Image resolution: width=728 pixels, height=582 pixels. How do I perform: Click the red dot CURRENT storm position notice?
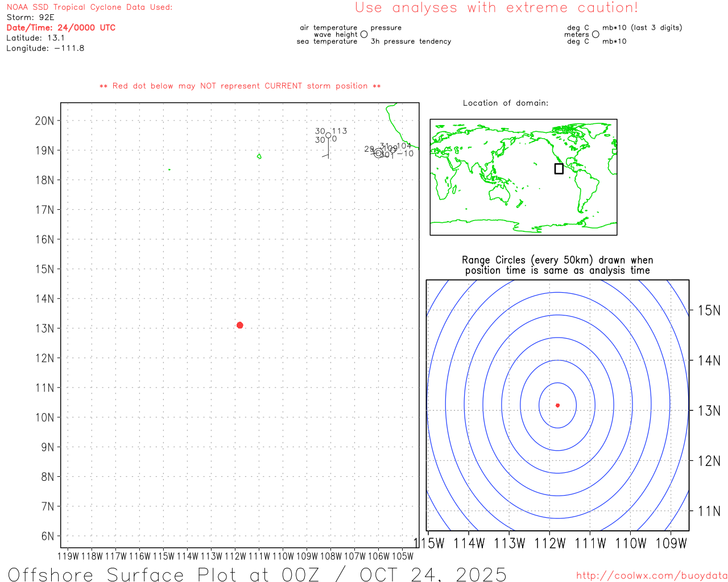(240, 86)
